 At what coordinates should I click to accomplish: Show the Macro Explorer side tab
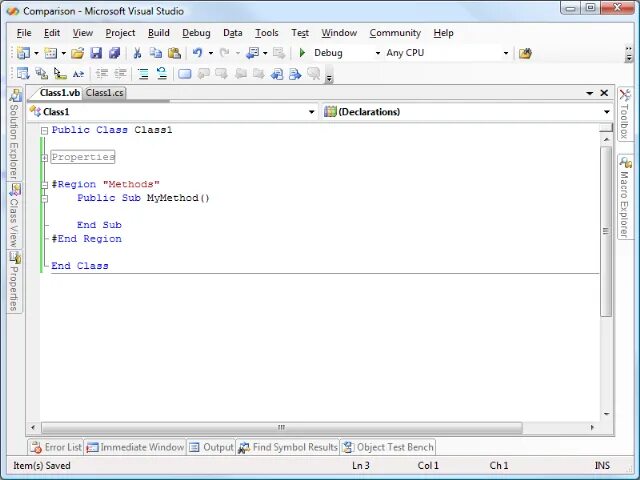point(624,197)
